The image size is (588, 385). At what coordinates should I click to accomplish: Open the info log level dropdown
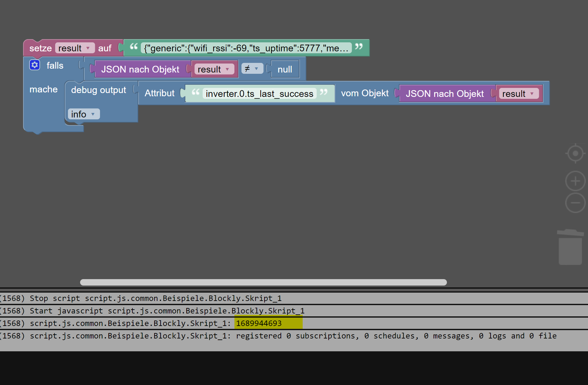point(84,114)
